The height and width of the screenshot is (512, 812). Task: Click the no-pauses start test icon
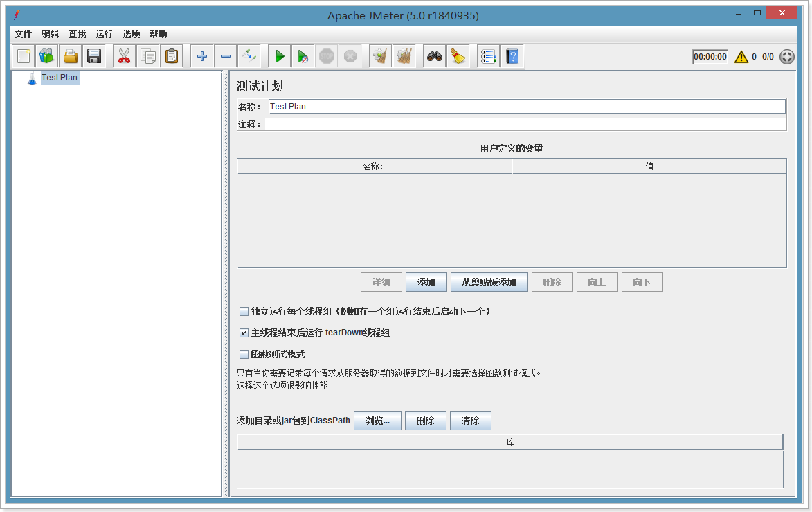[303, 55]
